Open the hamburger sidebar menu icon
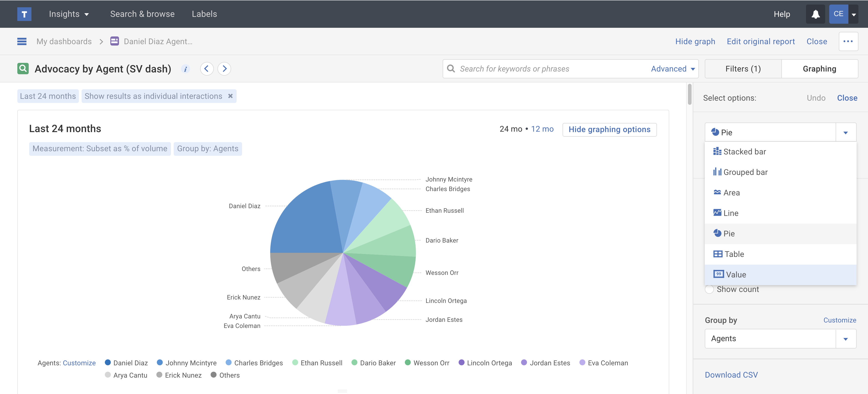 (x=22, y=41)
